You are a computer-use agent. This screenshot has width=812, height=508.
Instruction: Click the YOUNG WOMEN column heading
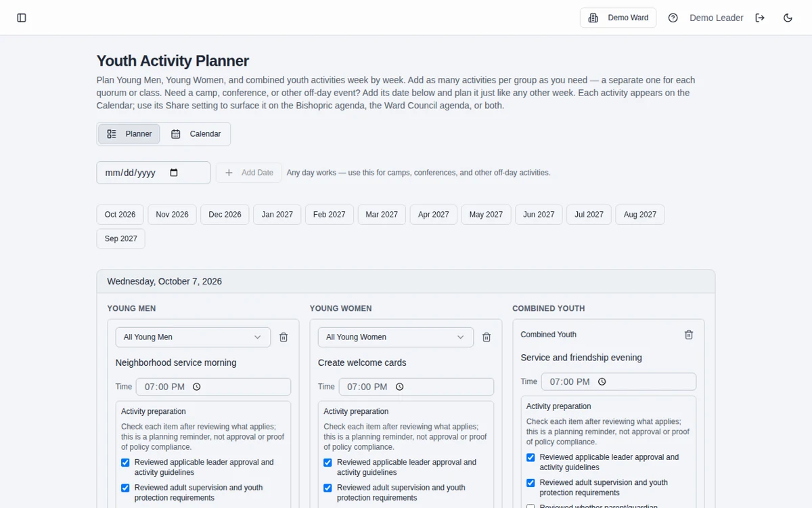[x=340, y=308]
